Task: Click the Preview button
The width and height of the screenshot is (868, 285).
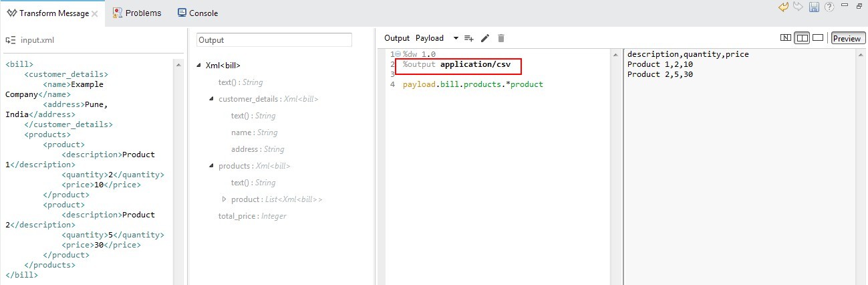Action: coord(847,39)
